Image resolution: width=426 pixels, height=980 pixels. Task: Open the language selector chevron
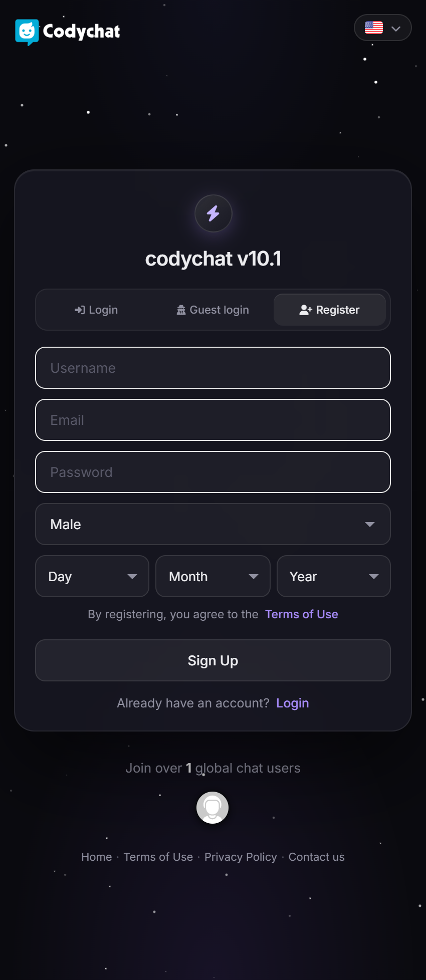[x=396, y=29]
